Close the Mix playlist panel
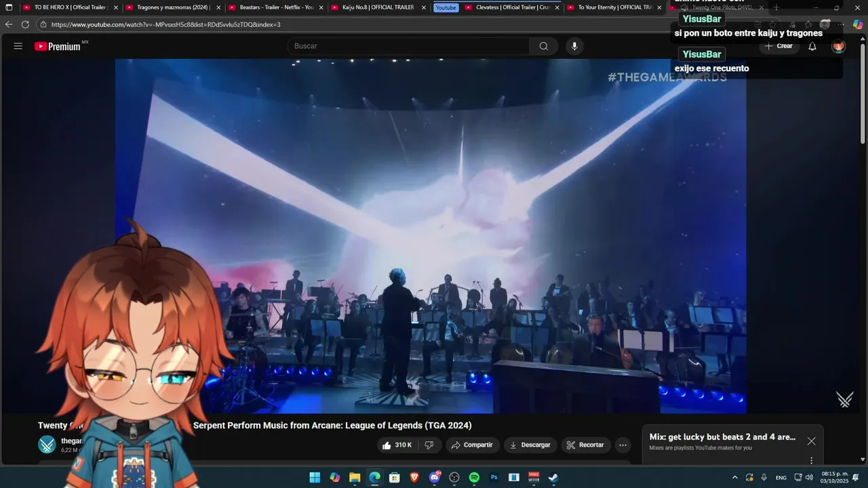 pos(811,441)
